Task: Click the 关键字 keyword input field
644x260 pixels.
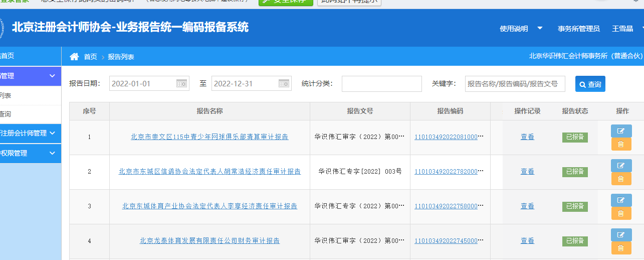Action: click(x=515, y=84)
